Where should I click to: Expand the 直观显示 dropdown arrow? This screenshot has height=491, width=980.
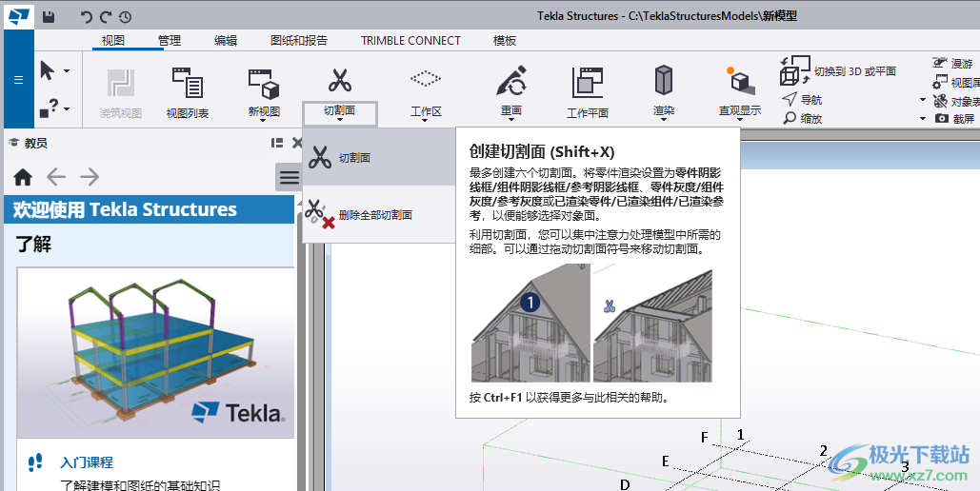[740, 120]
